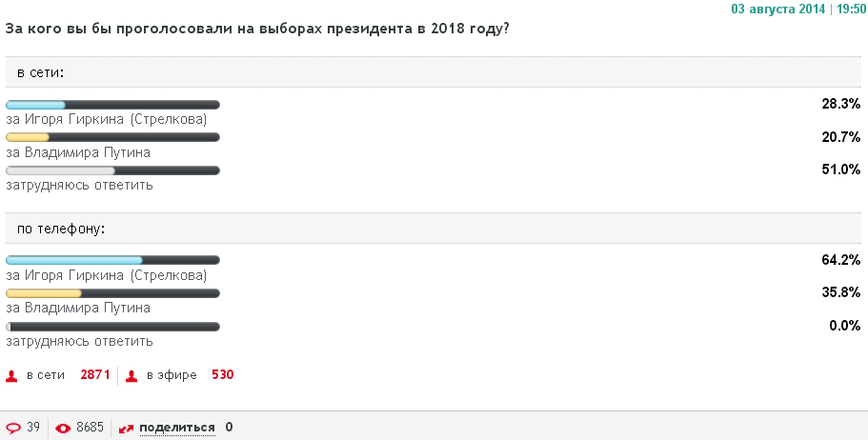Viewport: 868px width, 440px height.
Task: Click the date '03 августа 2014'
Action: coord(778,9)
